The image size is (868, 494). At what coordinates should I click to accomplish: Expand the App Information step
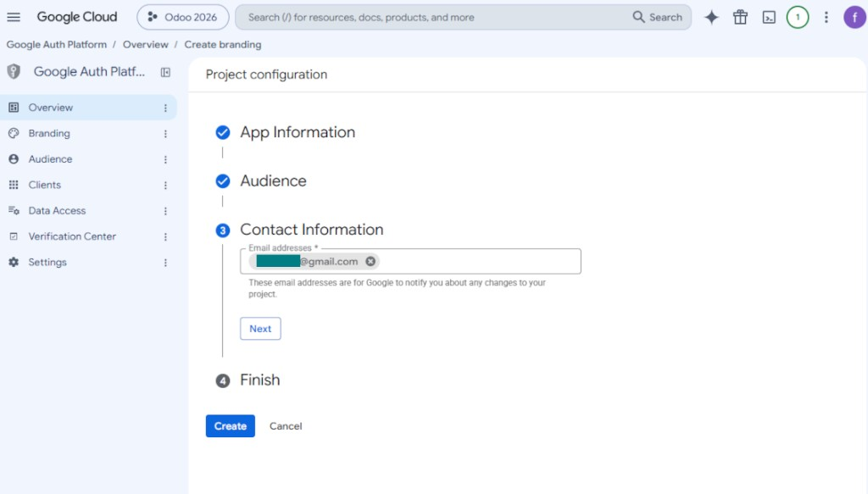pos(298,132)
